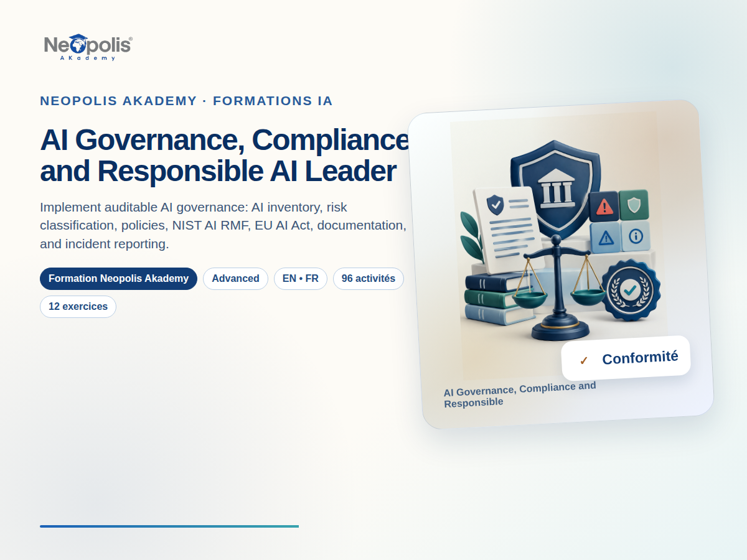Click the blue progress bar line

169,526
